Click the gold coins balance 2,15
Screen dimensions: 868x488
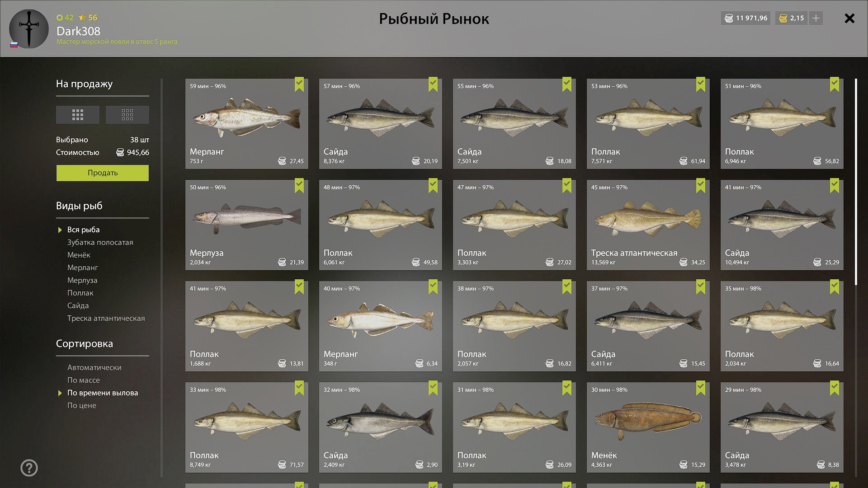tap(792, 18)
